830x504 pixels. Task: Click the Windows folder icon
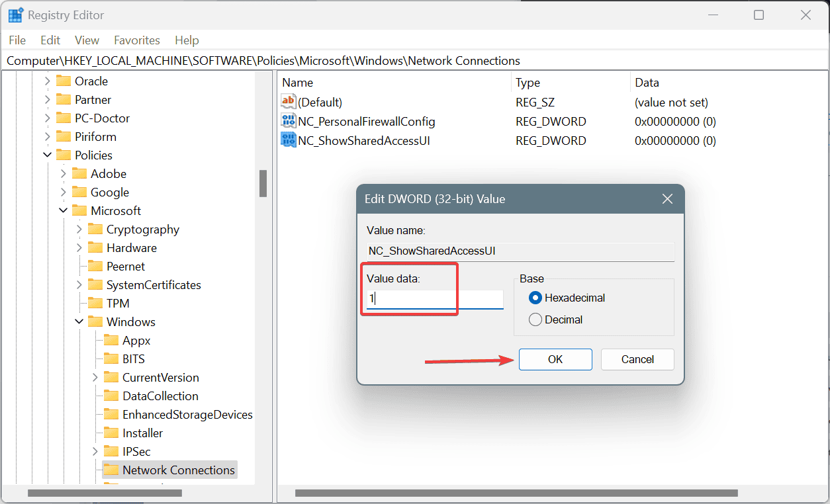click(x=95, y=321)
